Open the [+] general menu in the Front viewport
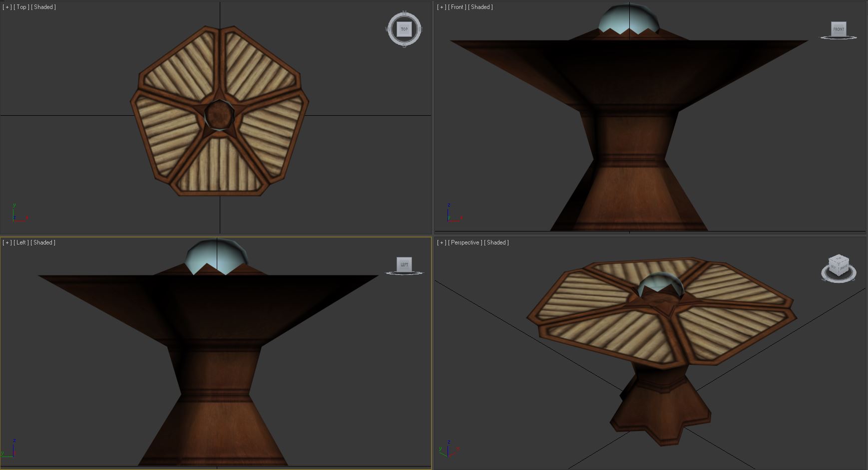This screenshot has width=868, height=470. (441, 7)
